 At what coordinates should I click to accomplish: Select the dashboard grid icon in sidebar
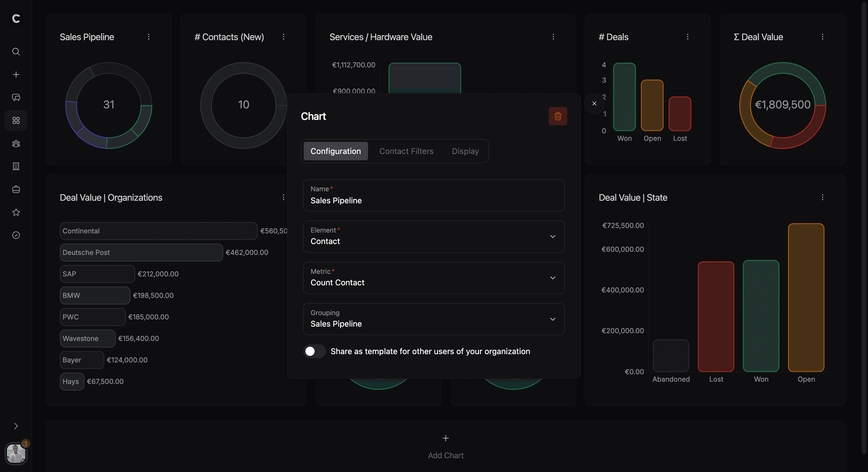pyautogui.click(x=15, y=120)
